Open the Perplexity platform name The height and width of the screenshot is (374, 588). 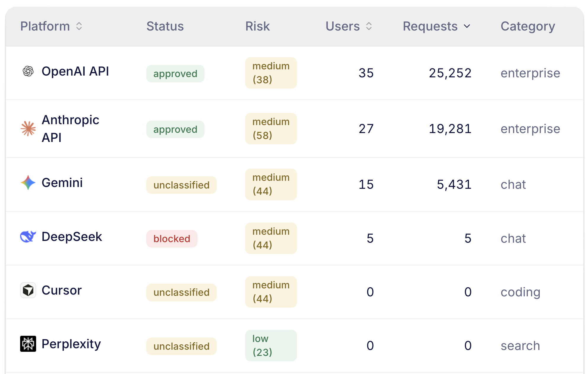[71, 344]
